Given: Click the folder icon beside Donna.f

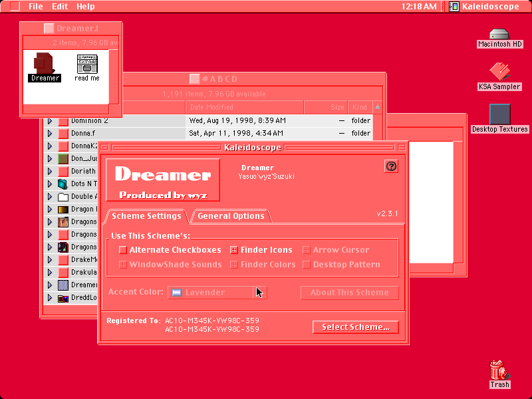Looking at the screenshot, I should point(63,134).
